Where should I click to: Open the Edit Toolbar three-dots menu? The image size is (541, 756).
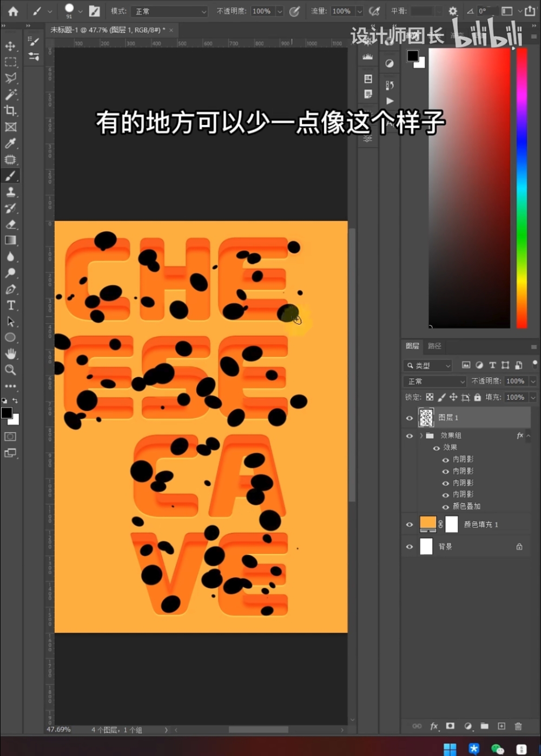10,386
